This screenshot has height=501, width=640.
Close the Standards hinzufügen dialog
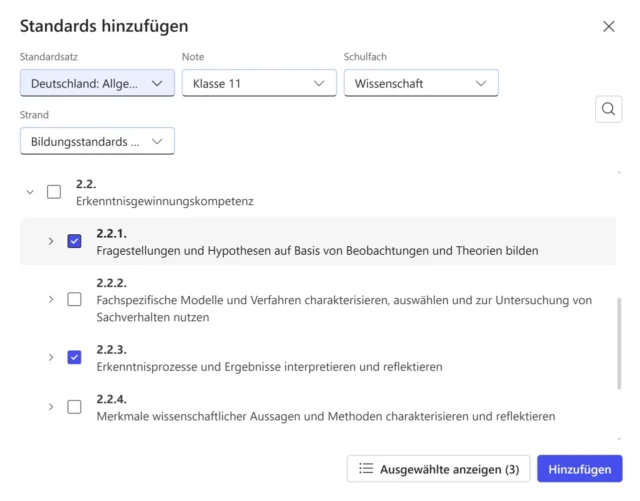click(x=609, y=27)
